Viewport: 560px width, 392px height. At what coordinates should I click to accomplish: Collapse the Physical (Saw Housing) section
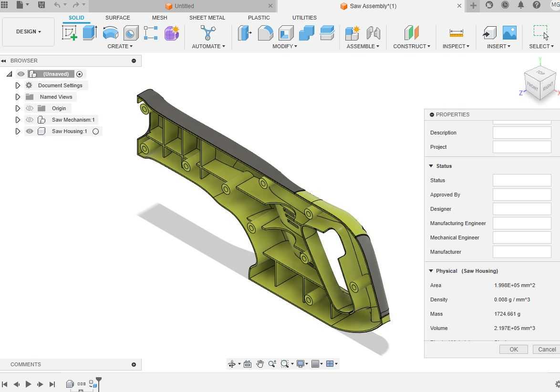pos(431,271)
